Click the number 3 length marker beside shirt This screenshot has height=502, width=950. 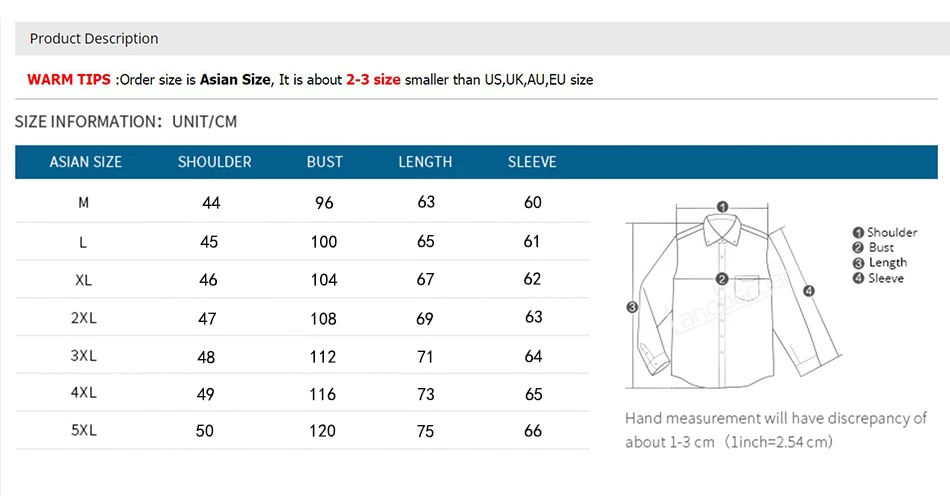(x=632, y=307)
